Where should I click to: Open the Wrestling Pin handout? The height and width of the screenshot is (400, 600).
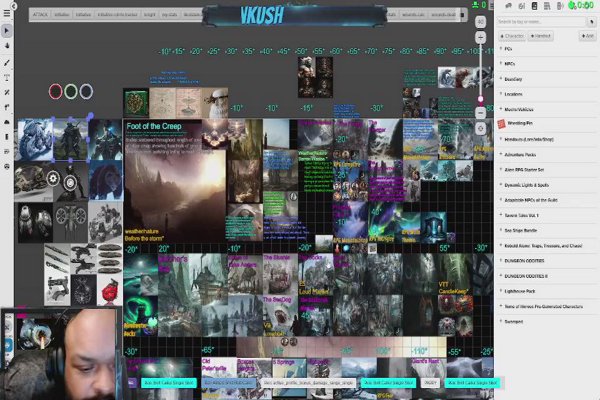(546, 124)
